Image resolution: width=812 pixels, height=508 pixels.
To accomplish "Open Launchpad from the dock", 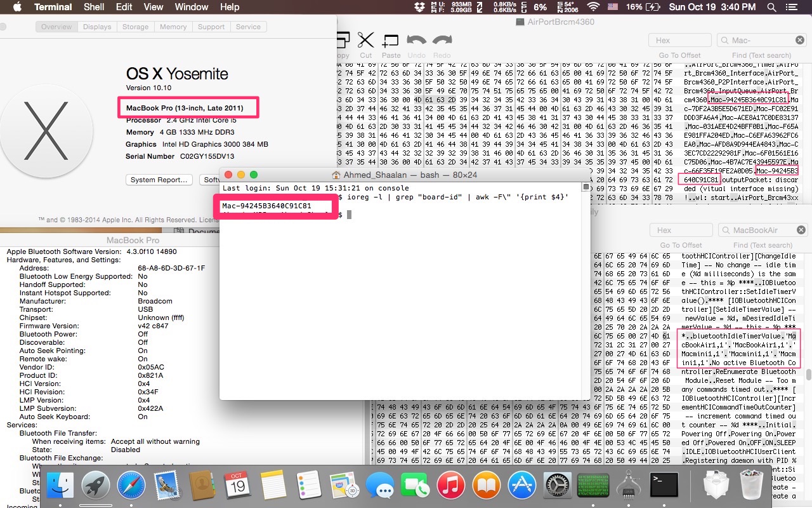I will (96, 486).
